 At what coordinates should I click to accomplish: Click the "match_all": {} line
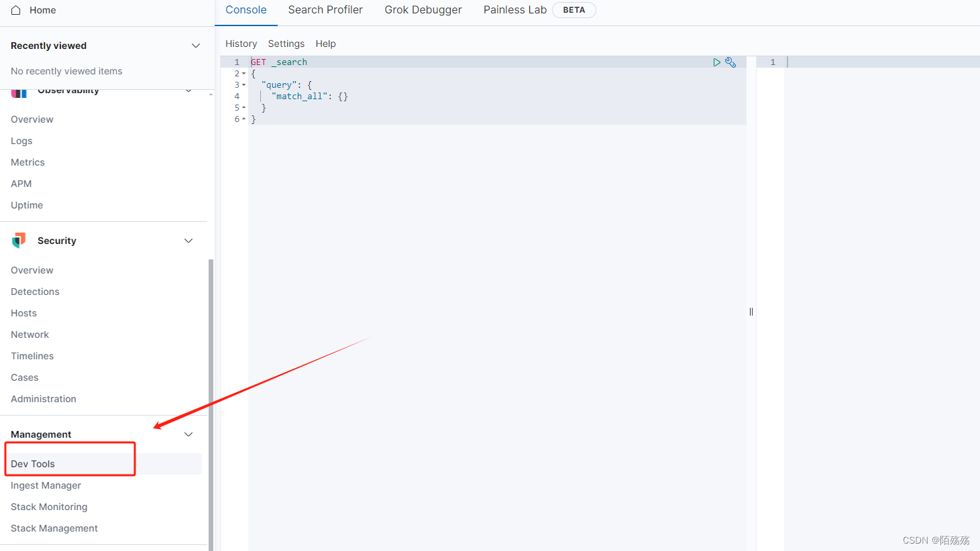point(310,97)
